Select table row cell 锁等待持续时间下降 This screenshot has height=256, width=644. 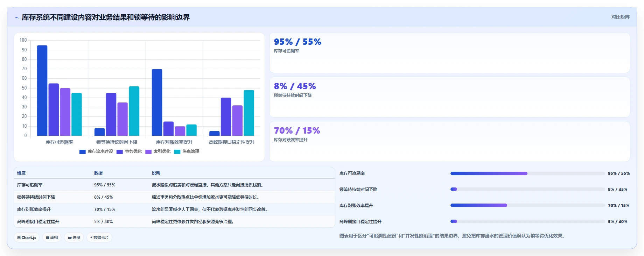coord(36,197)
